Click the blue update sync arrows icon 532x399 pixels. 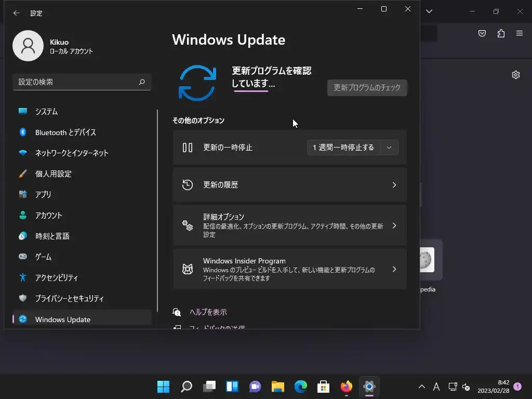pos(197,83)
